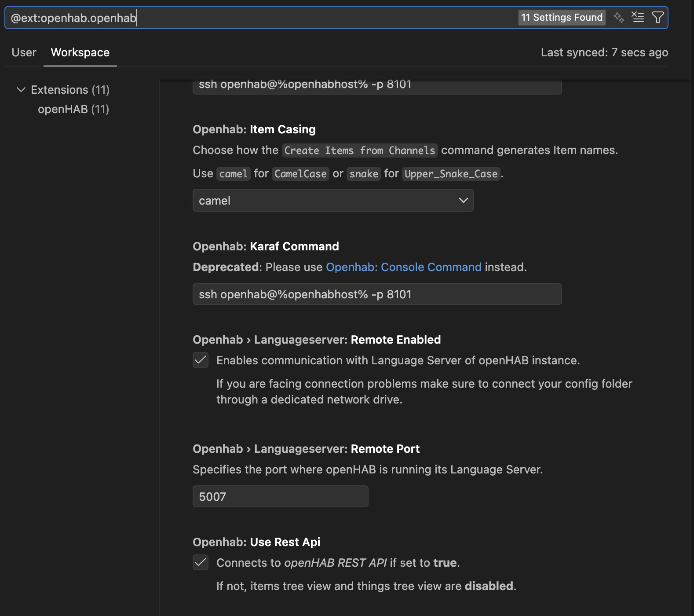Collapse the Extensions (11) tree section

point(21,90)
